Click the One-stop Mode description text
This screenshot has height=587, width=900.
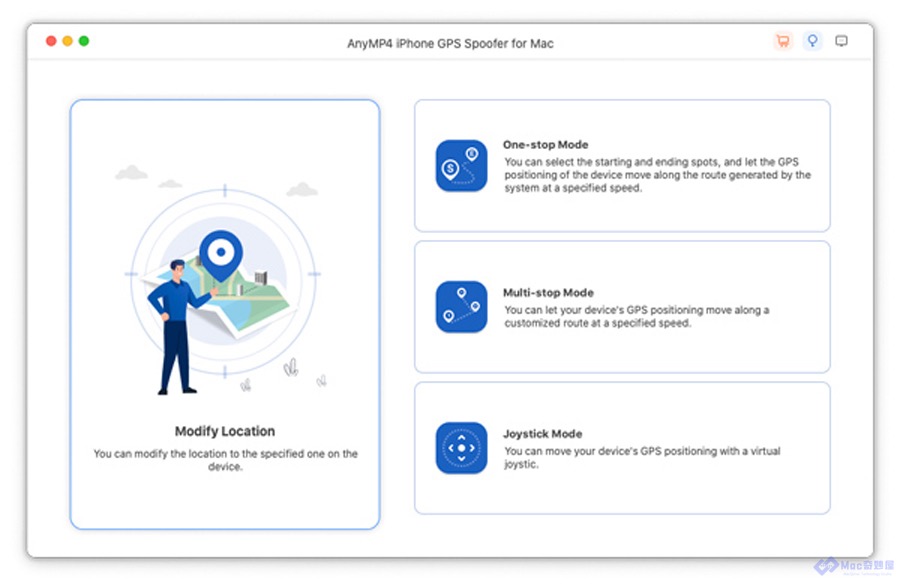[658, 175]
